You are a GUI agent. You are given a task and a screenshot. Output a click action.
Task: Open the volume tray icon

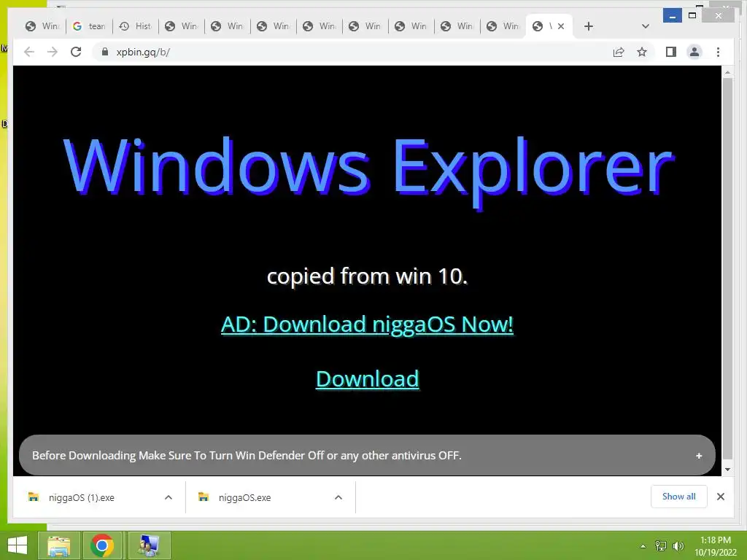click(678, 546)
